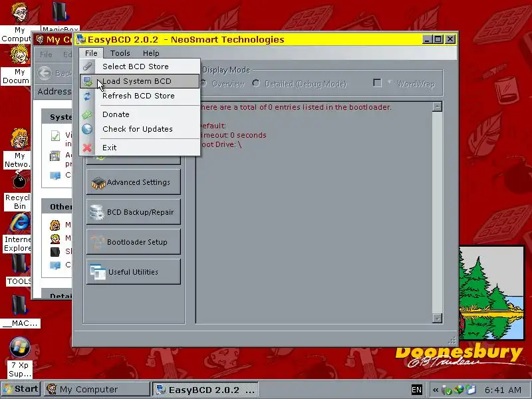The height and width of the screenshot is (399, 532).
Task: Click the monitor icon under Other Places
Action: pyautogui.click(x=55, y=265)
